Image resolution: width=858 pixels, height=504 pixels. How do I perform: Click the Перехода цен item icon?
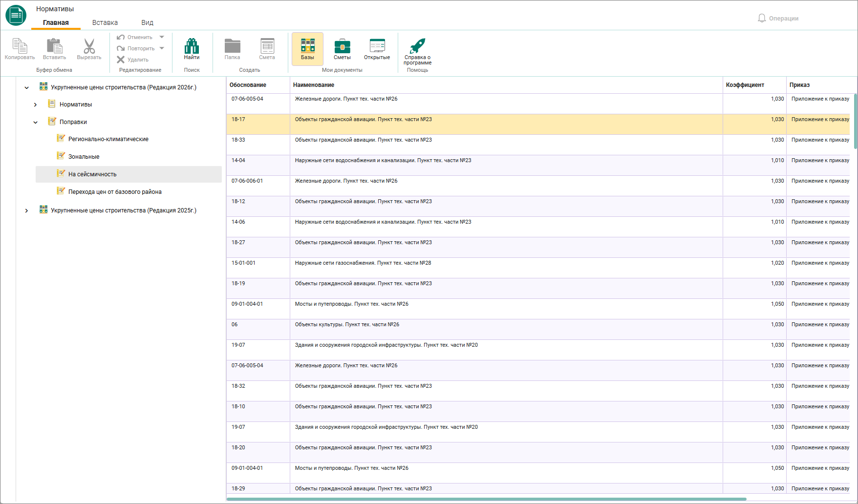click(61, 191)
